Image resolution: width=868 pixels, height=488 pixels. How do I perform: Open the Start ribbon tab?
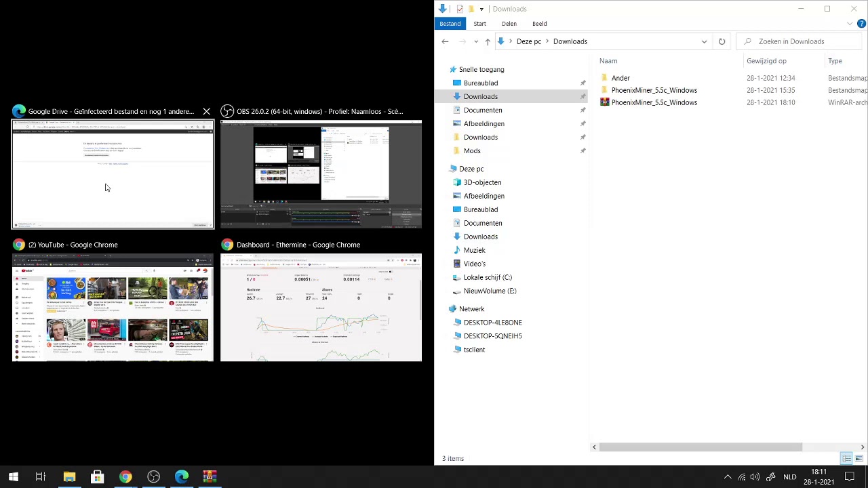click(479, 24)
